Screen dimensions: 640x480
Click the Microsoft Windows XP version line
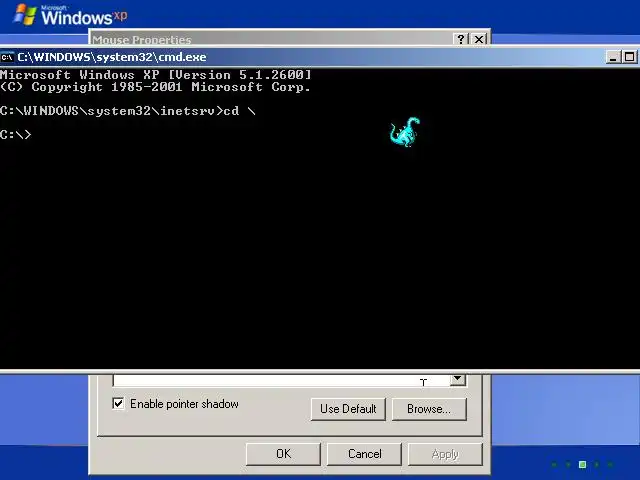coord(156,75)
